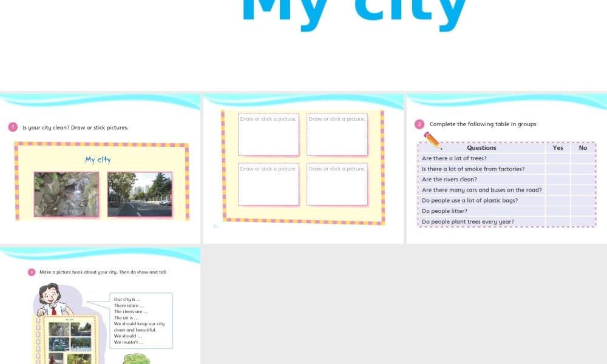Click the badge 3 next to picture book instructions
Image resolution: width=607 pixels, height=364 pixels.
tap(31, 272)
